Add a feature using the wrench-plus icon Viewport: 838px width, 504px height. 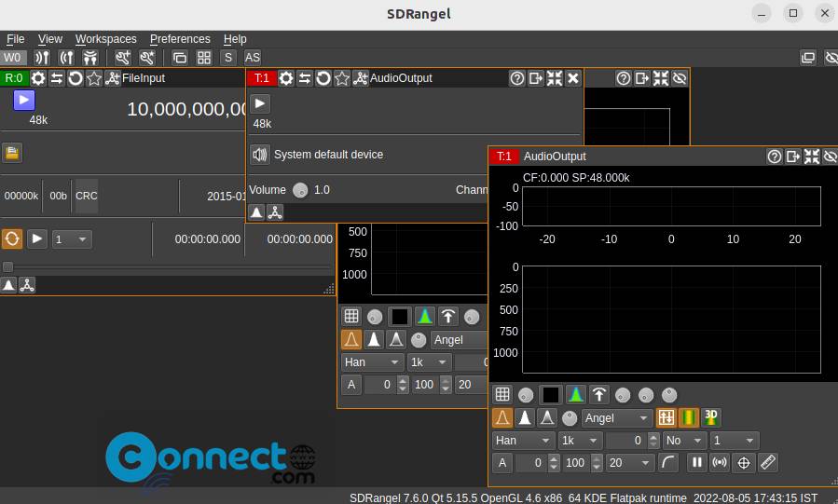click(x=123, y=58)
